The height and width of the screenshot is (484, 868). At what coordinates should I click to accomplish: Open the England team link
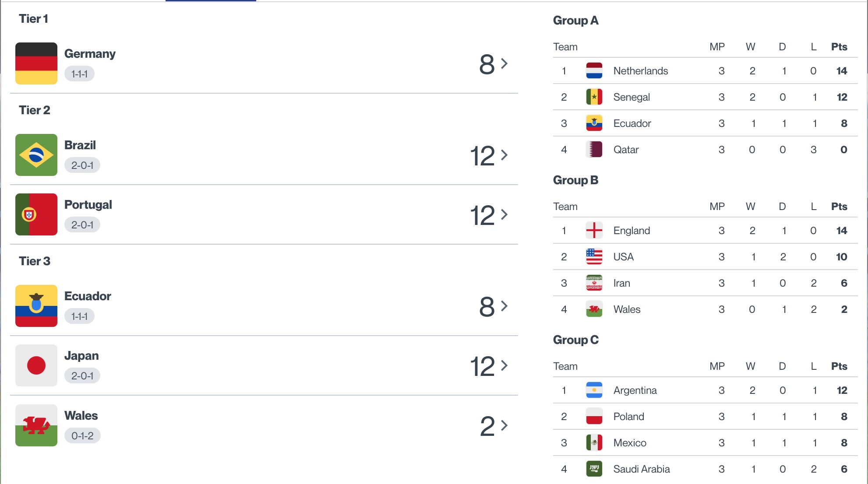pos(632,231)
